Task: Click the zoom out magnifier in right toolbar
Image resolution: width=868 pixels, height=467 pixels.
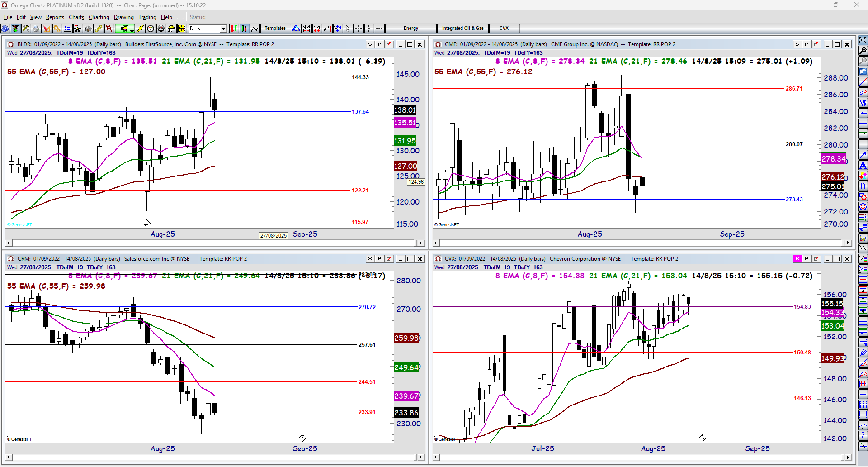Action: pos(863,61)
